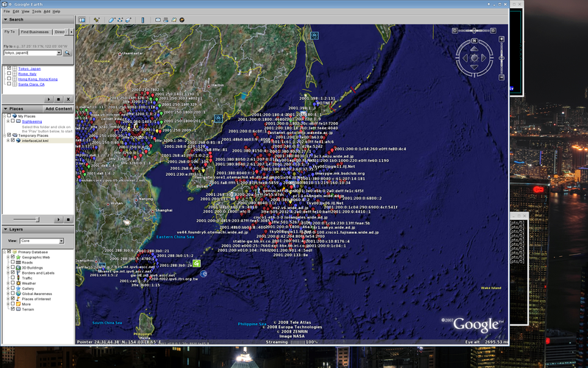Expand the Gallery layer tree node
The height and width of the screenshot is (368, 588).
point(8,289)
